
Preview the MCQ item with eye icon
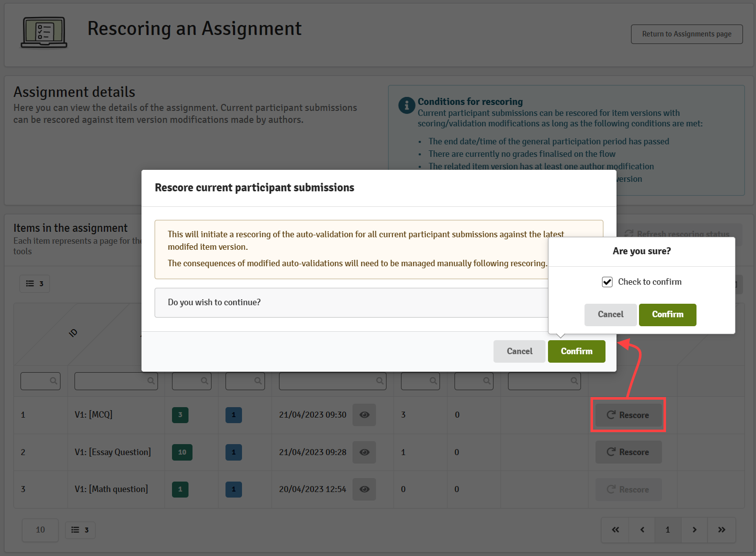tap(364, 415)
